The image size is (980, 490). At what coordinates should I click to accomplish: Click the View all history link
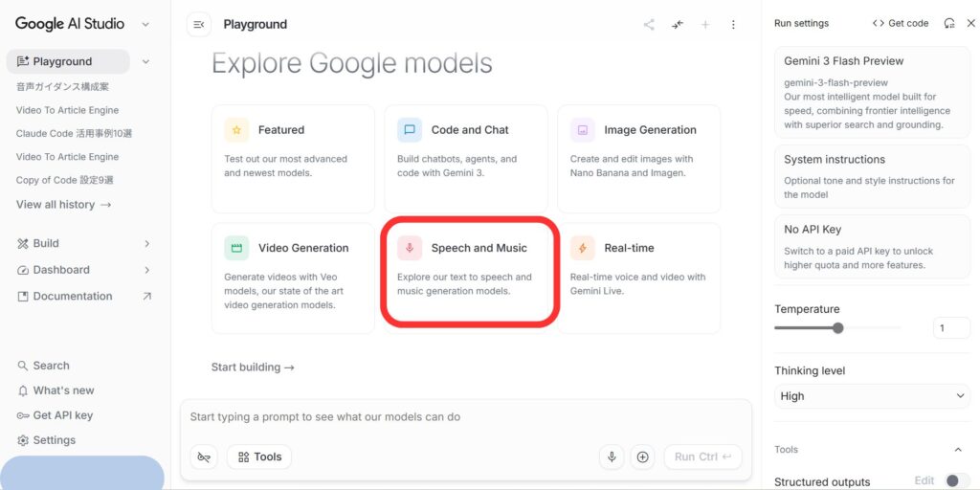pos(63,204)
